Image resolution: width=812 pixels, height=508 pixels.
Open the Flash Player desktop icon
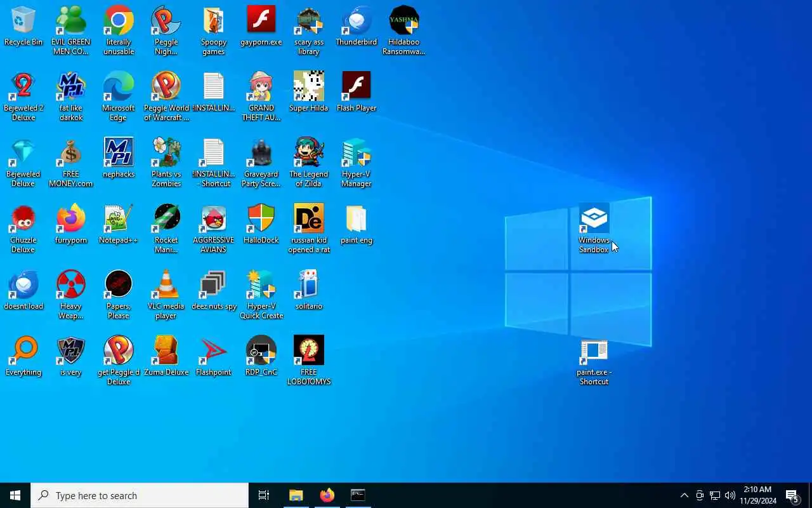tap(357, 93)
